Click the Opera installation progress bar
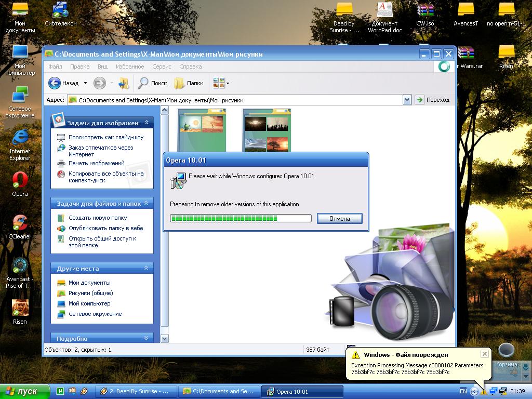Viewport: 532px width, 399px height. (x=241, y=219)
